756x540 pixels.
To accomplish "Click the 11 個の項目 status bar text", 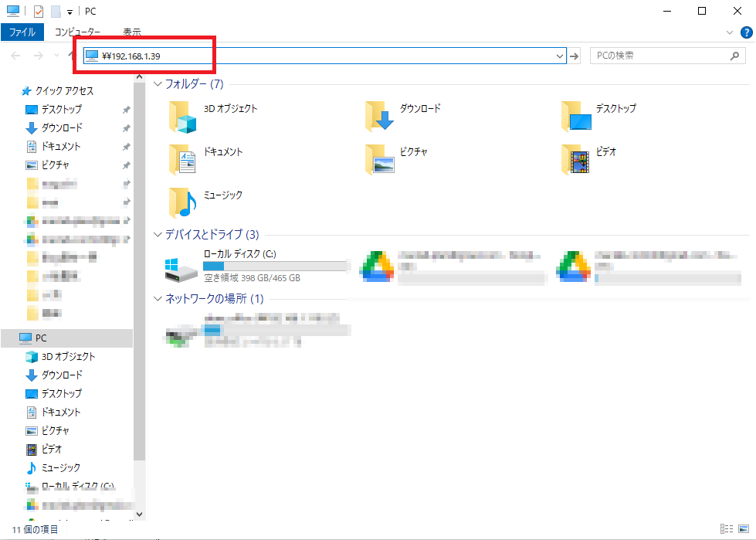I will pos(35,529).
